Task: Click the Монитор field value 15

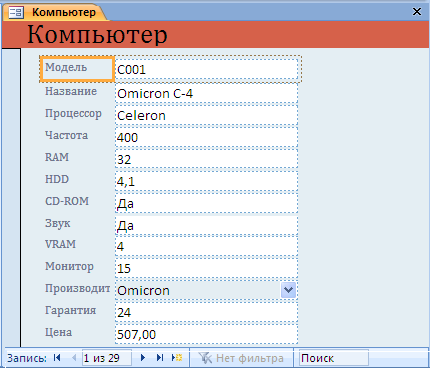Action: (206, 268)
